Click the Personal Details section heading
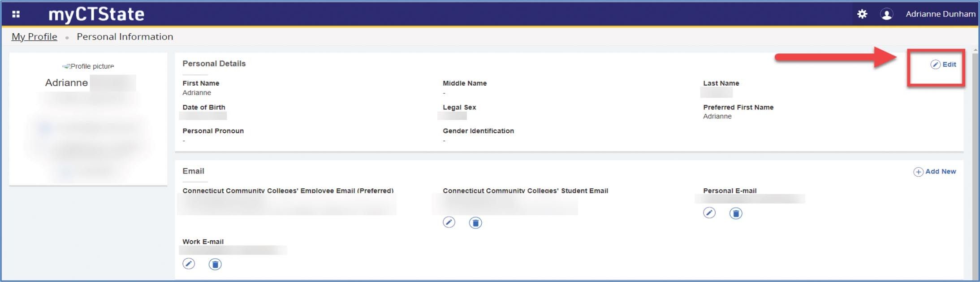This screenshot has width=980, height=282. click(214, 64)
